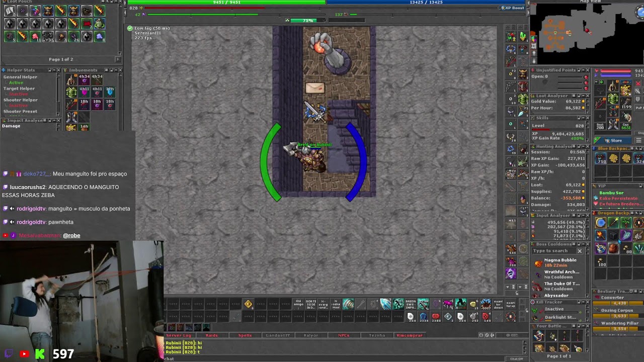Use the red rune hotkey showing 149
Viewport: 644px width, 362px height.
click(486, 317)
